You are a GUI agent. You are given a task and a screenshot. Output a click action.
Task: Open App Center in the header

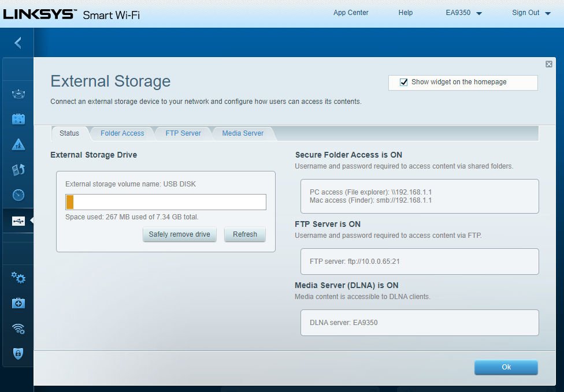[x=351, y=13]
